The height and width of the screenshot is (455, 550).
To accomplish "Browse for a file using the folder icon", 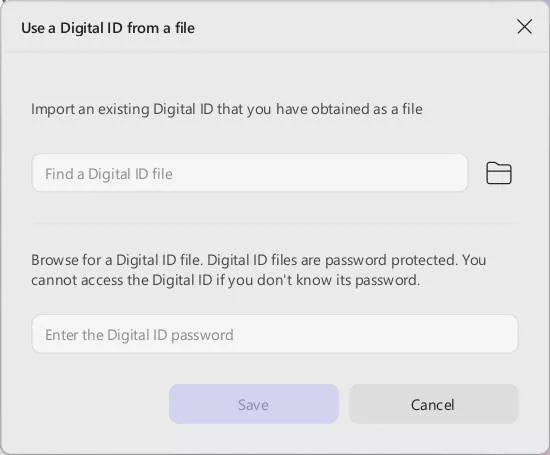I will pyautogui.click(x=499, y=173).
